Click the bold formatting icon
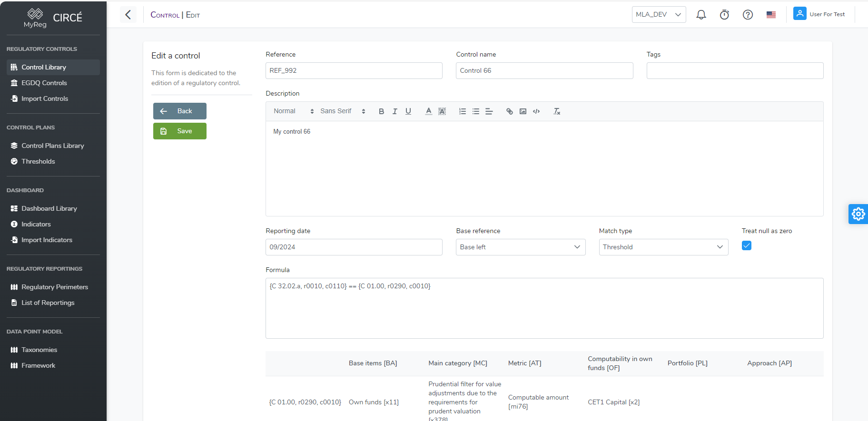Screen dimensions: 868x421 coord(381,111)
